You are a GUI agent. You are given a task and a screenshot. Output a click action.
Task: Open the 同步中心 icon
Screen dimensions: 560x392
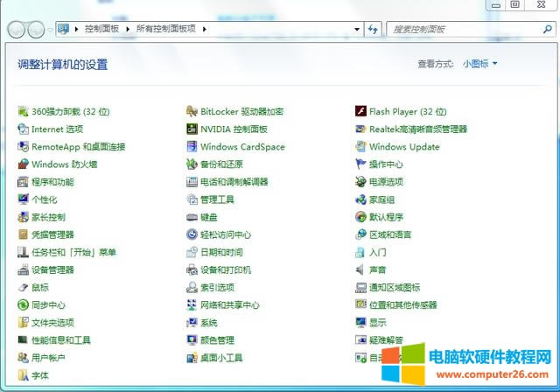24,304
